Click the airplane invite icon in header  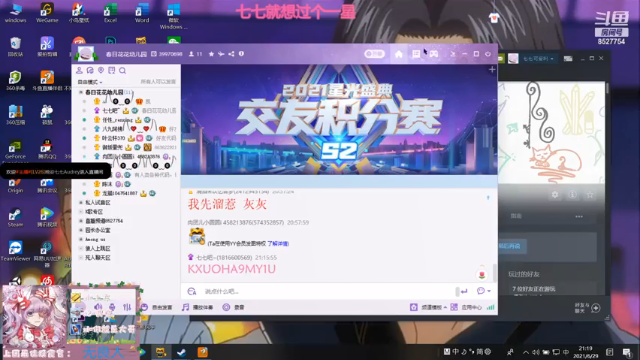pos(221,54)
